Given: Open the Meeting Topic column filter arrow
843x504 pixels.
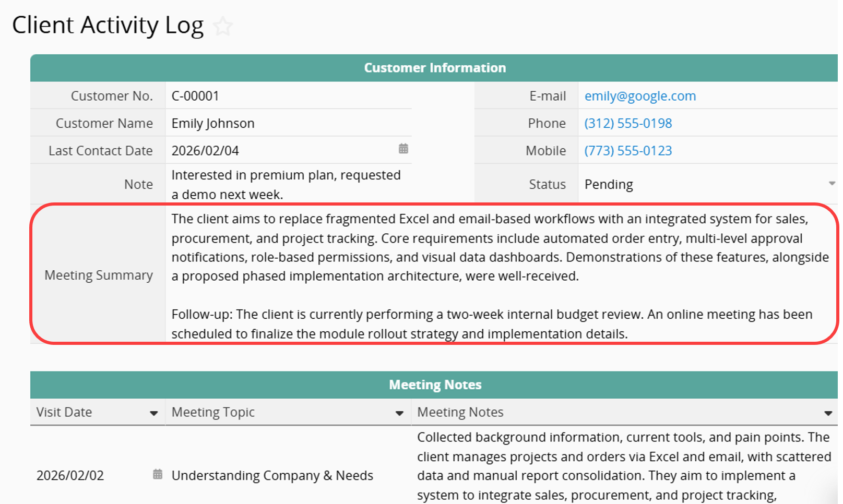Looking at the screenshot, I should [399, 413].
